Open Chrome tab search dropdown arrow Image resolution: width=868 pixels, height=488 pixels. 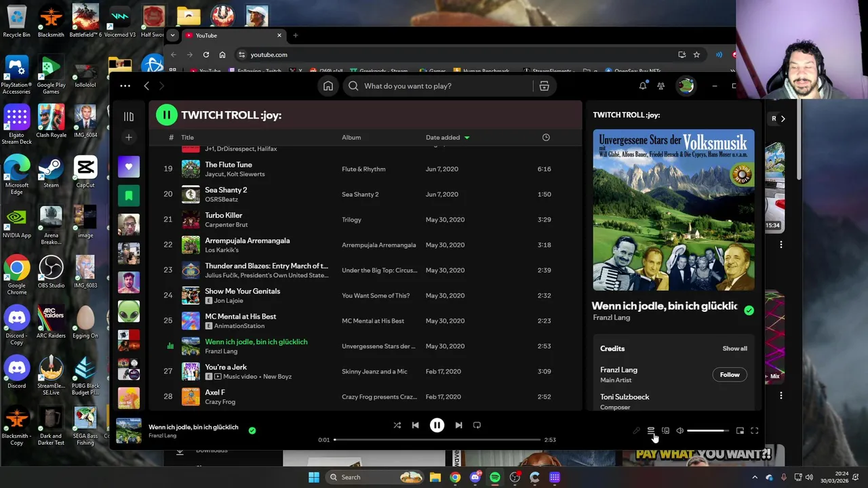(x=172, y=35)
